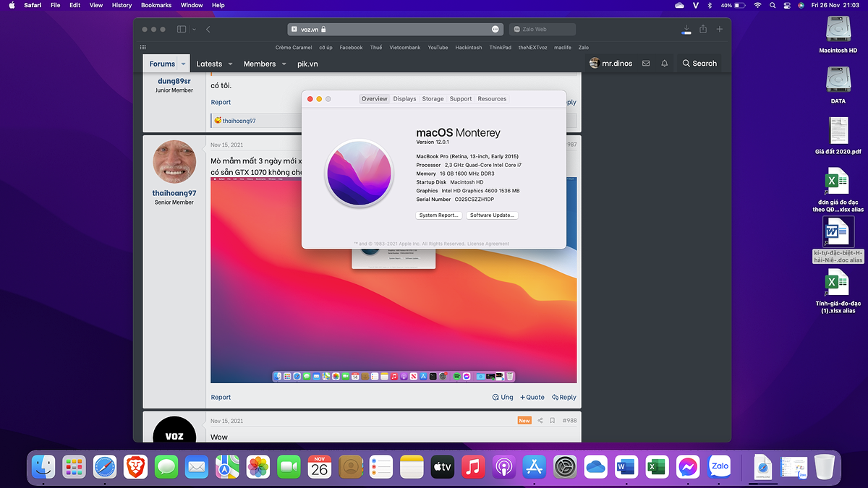Open FaceTime from the Dock
868x488 pixels.
(x=289, y=468)
